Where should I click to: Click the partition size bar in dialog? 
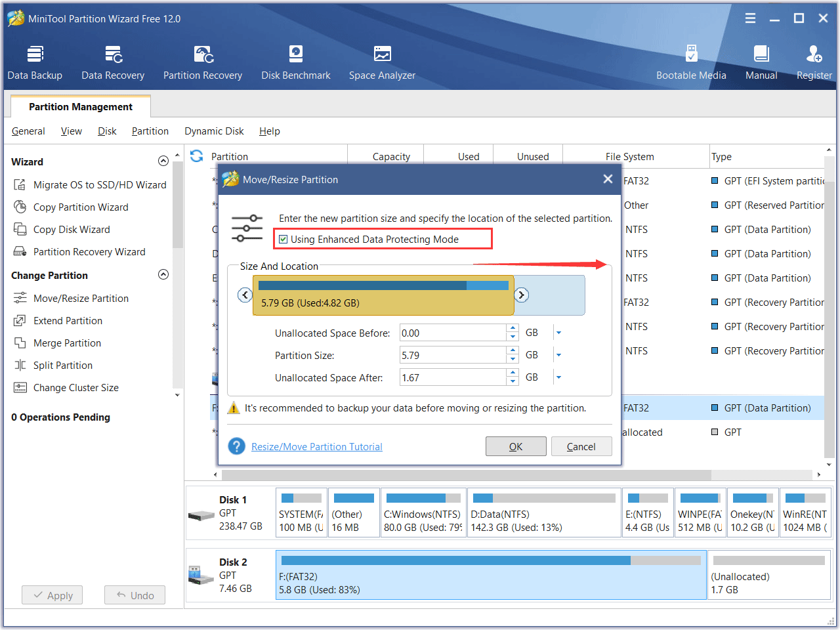point(383,295)
